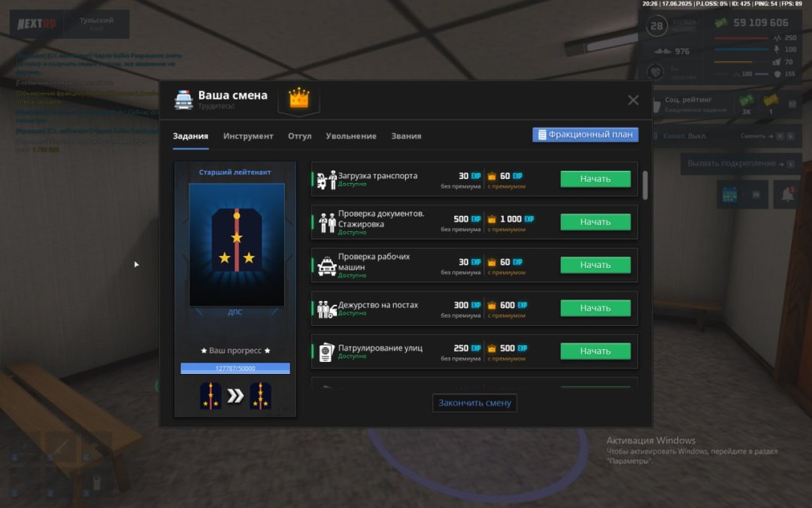Click the 250 EXP reward for Патрулирование улиц
812x508 pixels.
point(467,348)
